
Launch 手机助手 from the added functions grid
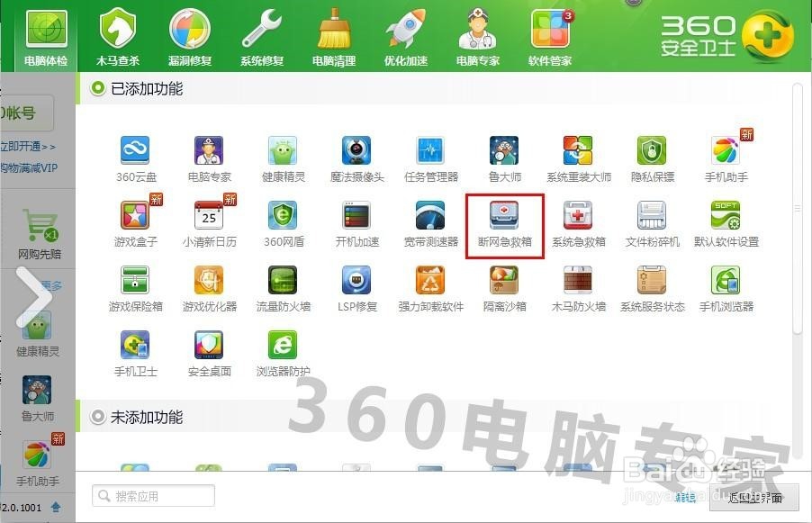click(x=726, y=158)
